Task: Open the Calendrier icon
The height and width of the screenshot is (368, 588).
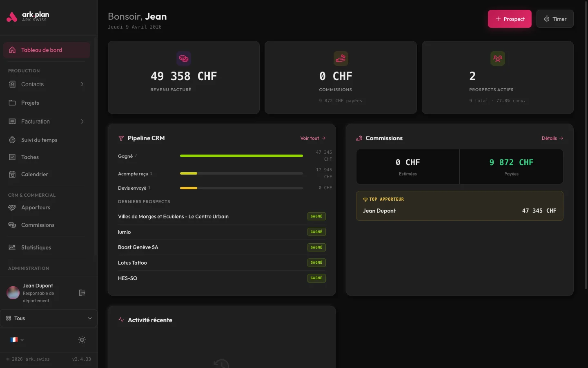Action: (12, 174)
